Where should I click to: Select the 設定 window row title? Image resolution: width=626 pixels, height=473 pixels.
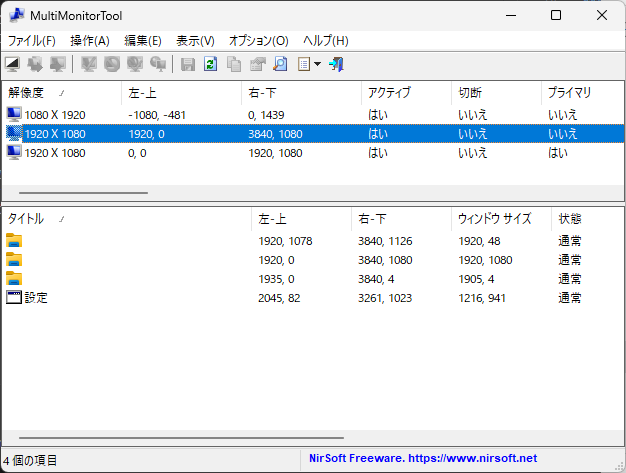coord(36,298)
